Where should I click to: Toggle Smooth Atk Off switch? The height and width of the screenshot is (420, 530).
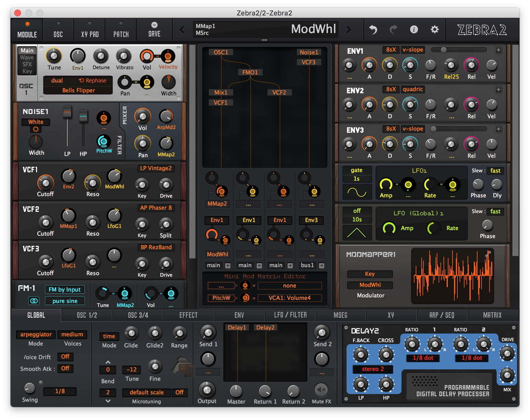click(x=65, y=368)
